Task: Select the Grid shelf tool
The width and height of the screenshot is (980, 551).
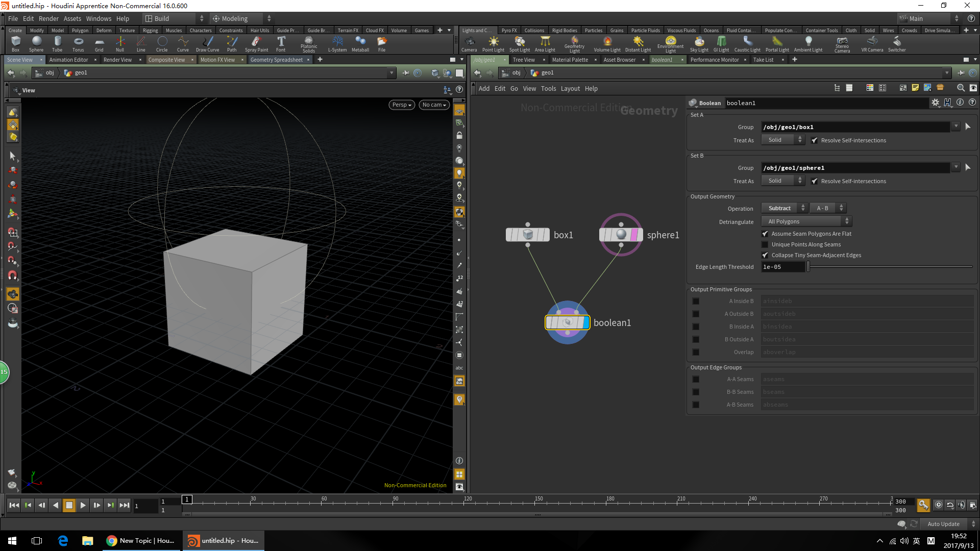Action: click(x=99, y=44)
